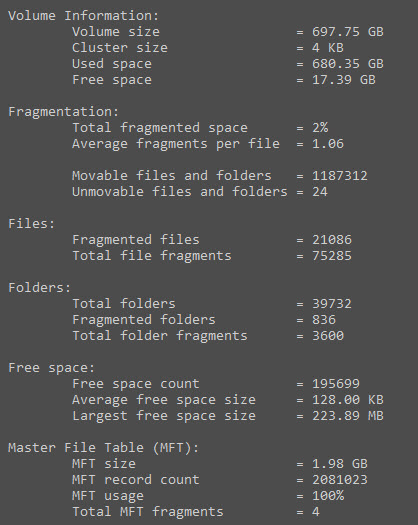Click the Total folders value 39732

click(332, 304)
